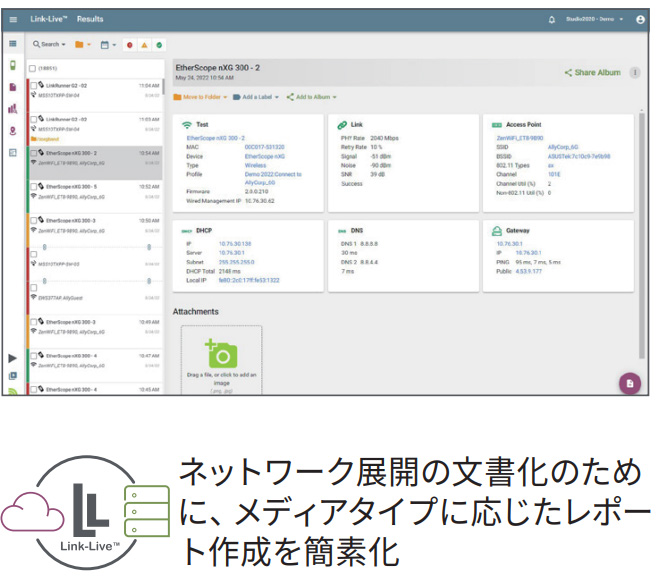This screenshot has height=586, width=658.
Task: Click the orange folder filter icon
Action: 79,44
